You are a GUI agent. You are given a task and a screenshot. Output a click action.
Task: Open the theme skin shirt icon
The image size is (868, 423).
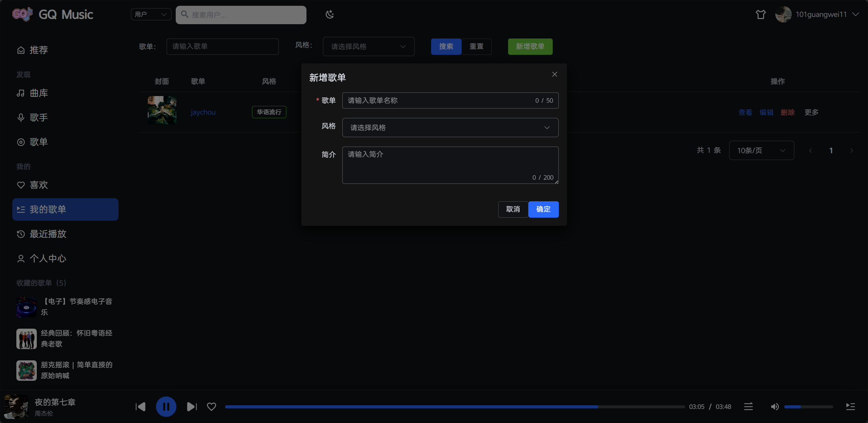click(760, 14)
